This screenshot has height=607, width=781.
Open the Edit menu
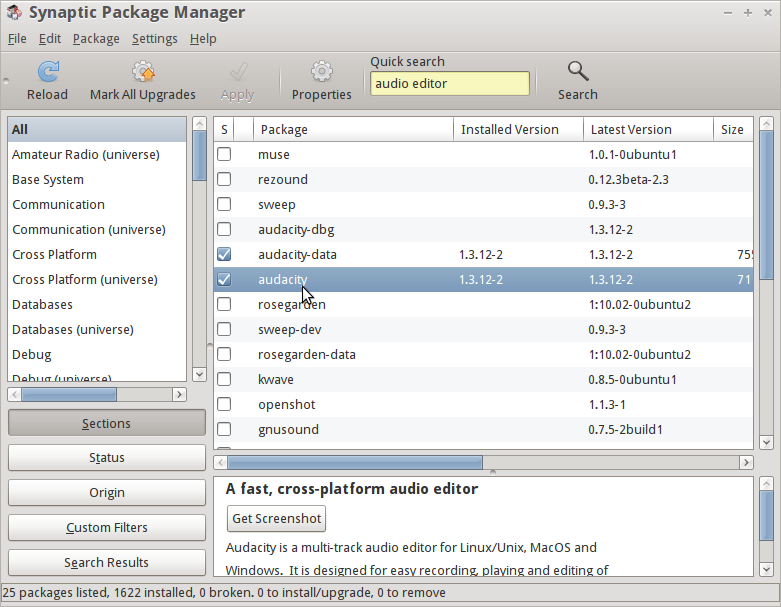click(50, 39)
